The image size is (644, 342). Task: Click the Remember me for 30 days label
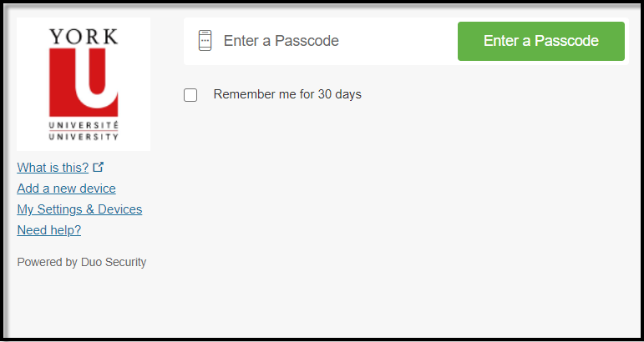click(287, 94)
